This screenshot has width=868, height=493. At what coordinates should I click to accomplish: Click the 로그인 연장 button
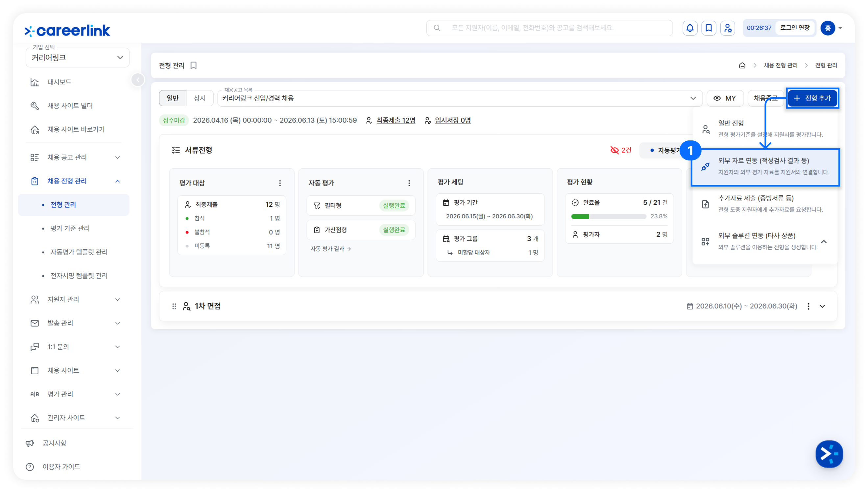(x=794, y=28)
